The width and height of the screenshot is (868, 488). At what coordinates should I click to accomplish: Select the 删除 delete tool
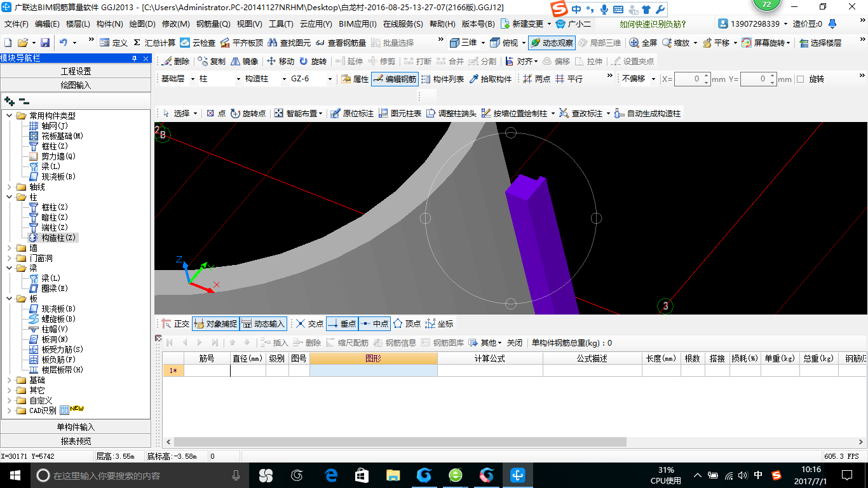pos(175,61)
